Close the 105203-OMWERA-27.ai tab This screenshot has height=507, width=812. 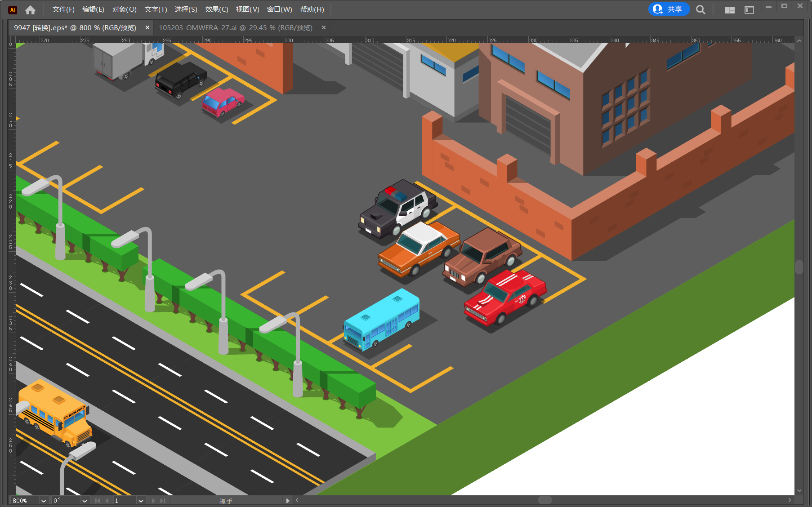pos(323,28)
